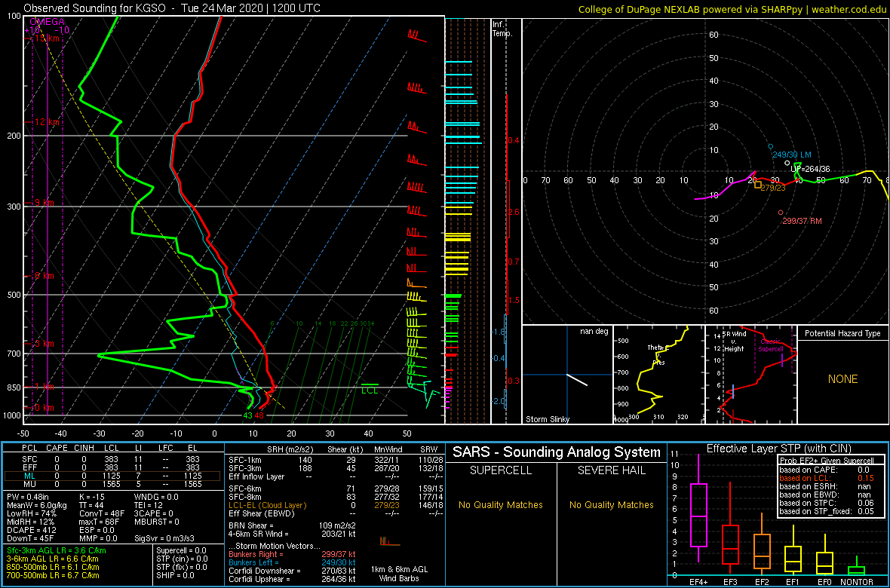Click the 'MeanW = 6.0g/kg' value
Screen dimensions: 890x588
35,505
